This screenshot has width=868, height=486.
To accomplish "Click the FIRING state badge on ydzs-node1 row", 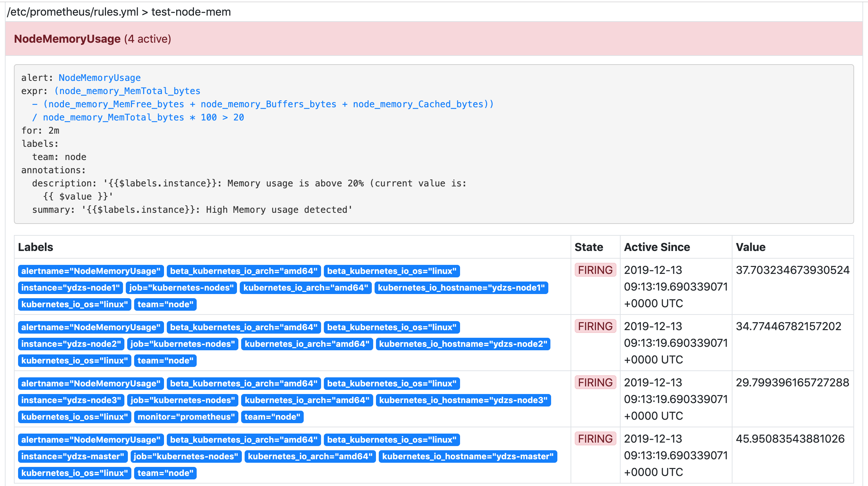I will (x=595, y=270).
